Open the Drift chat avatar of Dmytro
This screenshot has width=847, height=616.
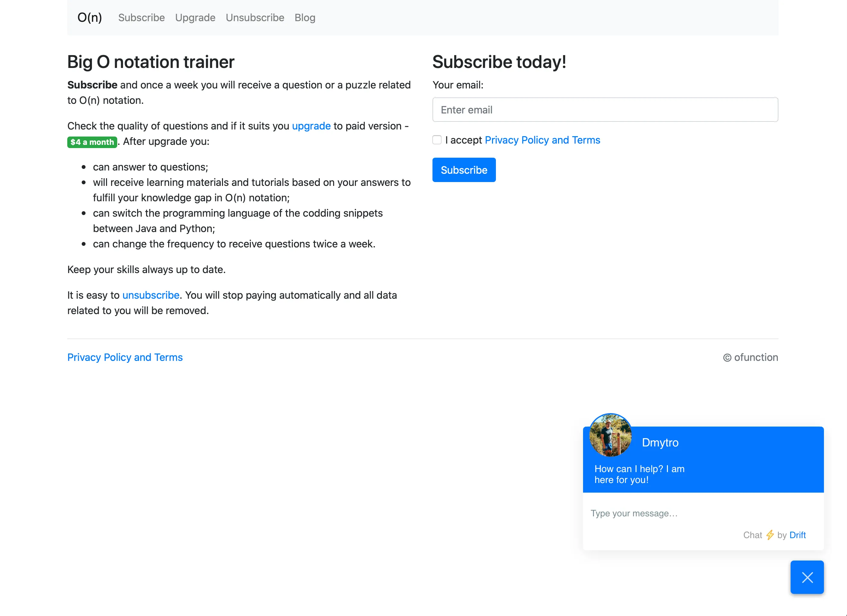610,435
